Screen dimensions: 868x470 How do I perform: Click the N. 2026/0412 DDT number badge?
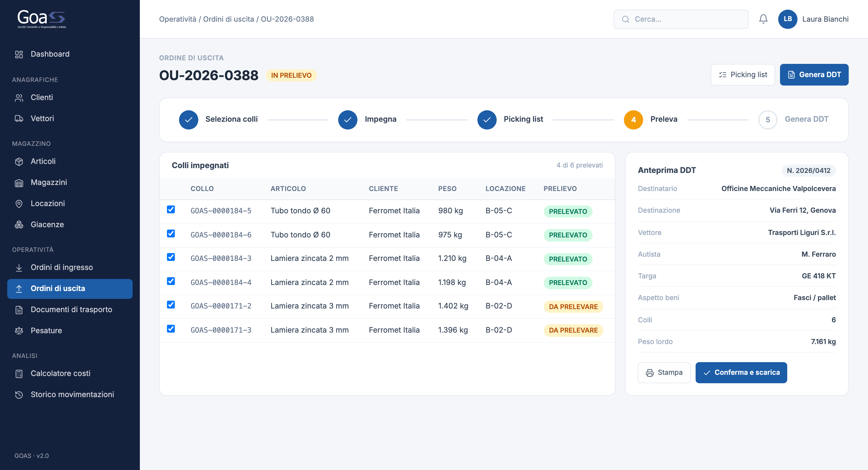click(x=808, y=171)
